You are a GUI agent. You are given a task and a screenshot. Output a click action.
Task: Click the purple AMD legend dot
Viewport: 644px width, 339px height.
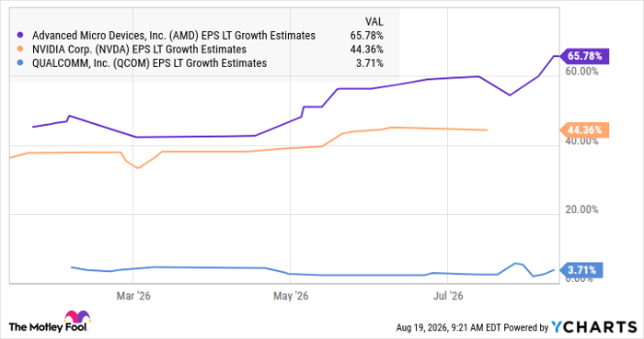click(x=20, y=36)
